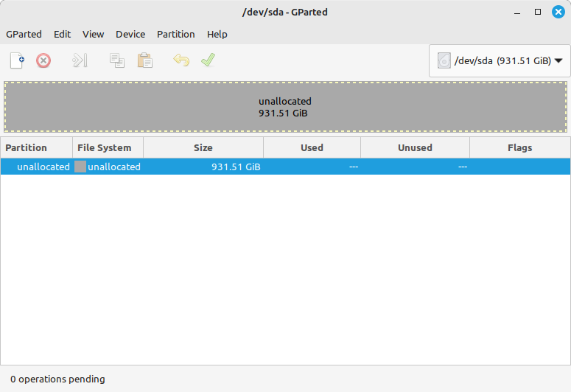Viewport: 571px width, 392px height.
Task: Minimize the GParted window
Action: click(517, 12)
